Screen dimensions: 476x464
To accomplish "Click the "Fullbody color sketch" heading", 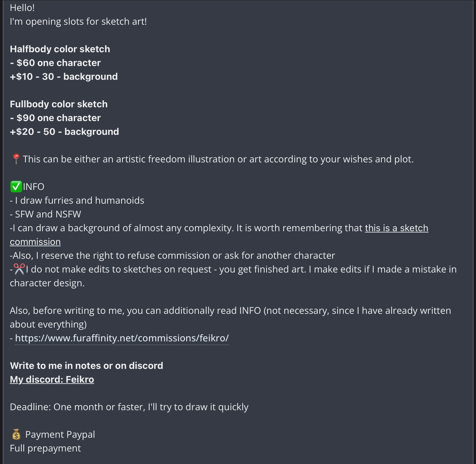I will 59,104.
